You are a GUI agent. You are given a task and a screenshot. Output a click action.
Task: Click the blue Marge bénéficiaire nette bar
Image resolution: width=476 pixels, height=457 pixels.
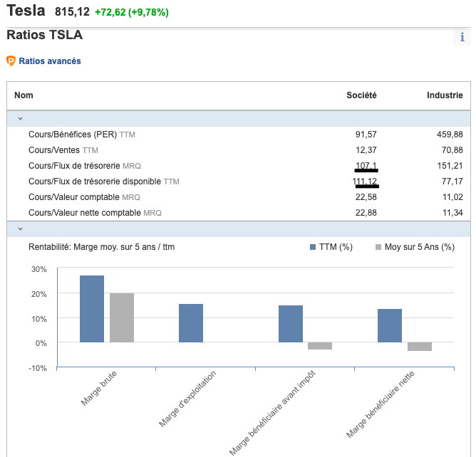click(x=390, y=325)
